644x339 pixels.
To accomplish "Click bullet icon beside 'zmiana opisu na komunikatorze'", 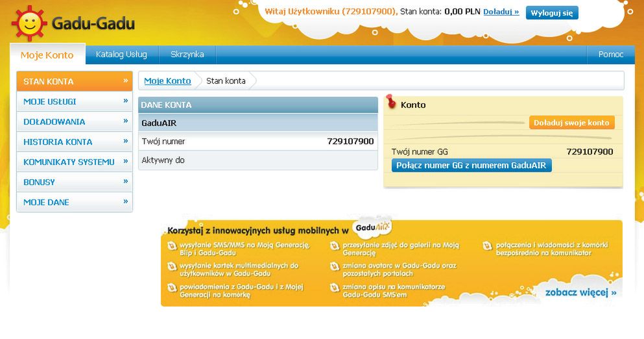I will pos(335,288).
